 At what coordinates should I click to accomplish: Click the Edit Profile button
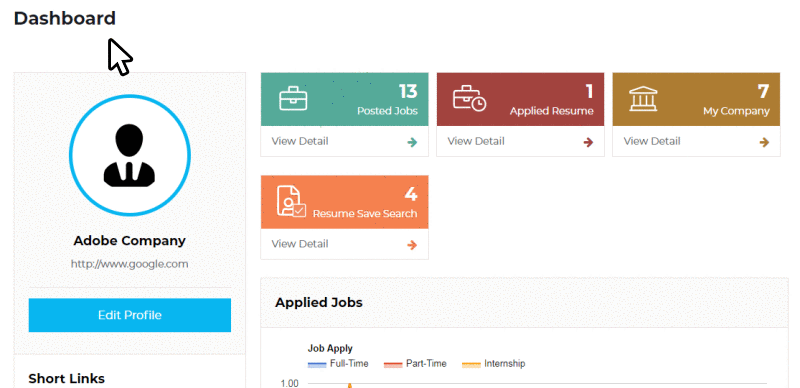point(130,315)
